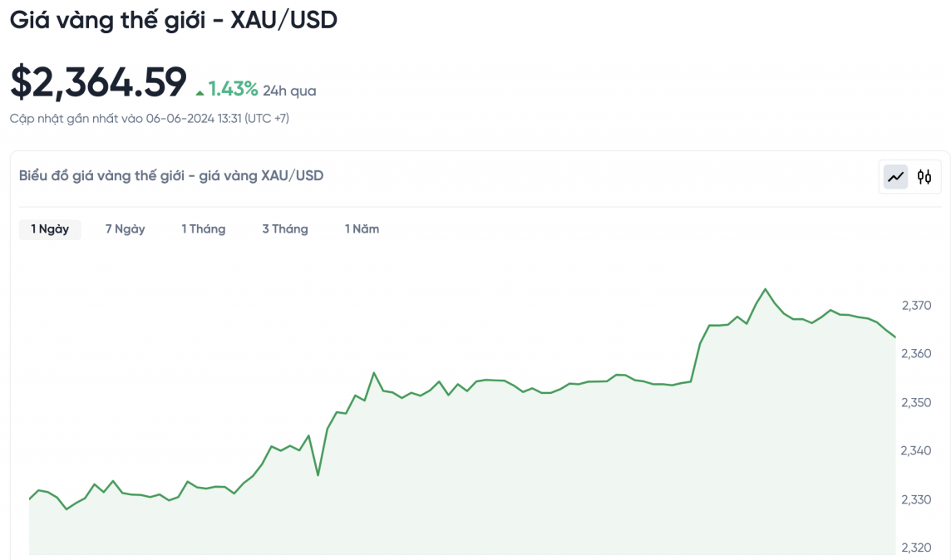Click the 'Biểu đồ giá vàng thế giới' chart title
This screenshot has height=560, width=951.
tap(171, 176)
